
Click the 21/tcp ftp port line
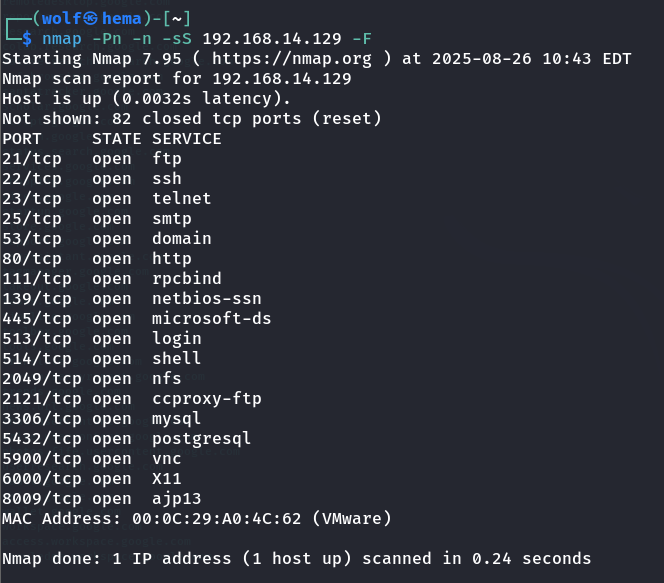click(92, 159)
